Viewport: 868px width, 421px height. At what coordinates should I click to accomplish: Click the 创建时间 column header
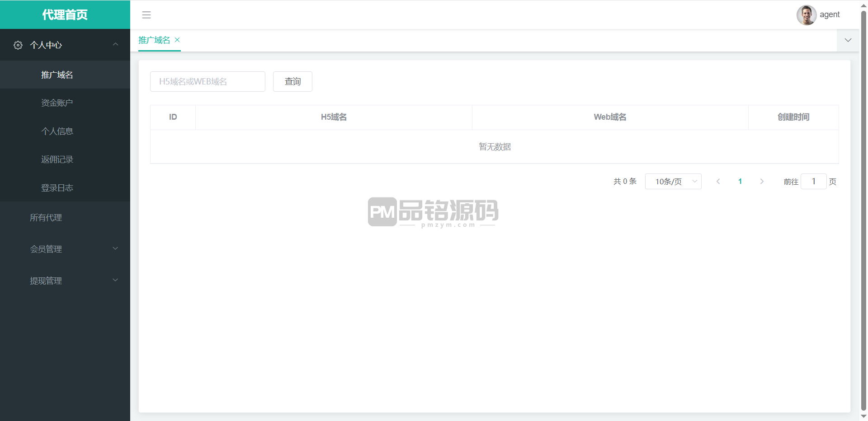[793, 117]
